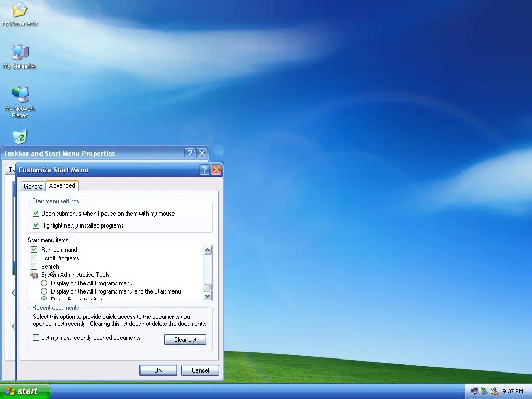The image size is (532, 399).
Task: Select Display on All Programs and Start menu
Action: pos(44,291)
